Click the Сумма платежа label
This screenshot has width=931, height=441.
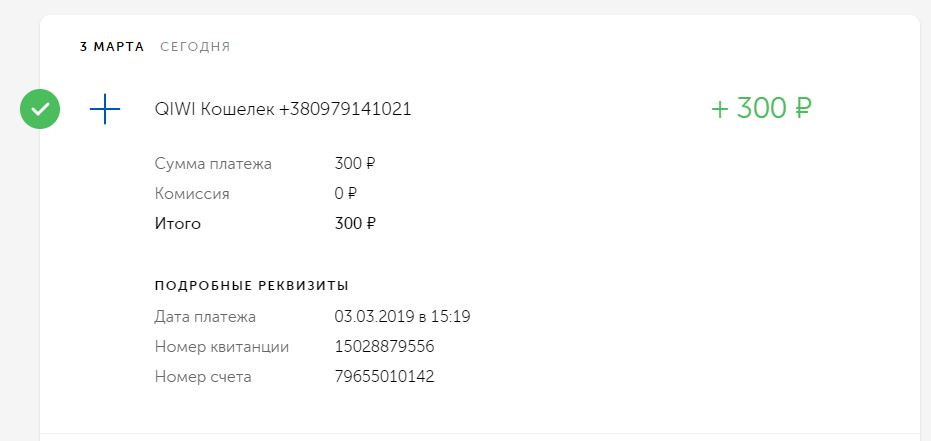[213, 163]
